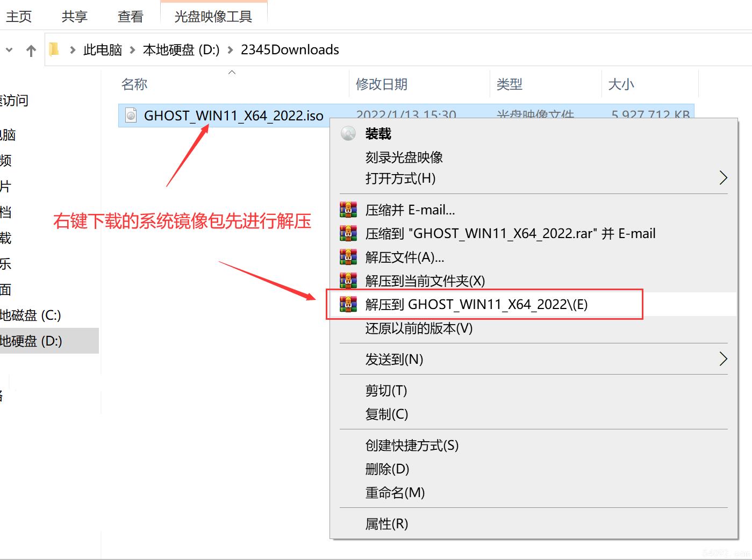Click WinRAR icon beside 压缩到 rar 并 E-mail
Screen dimensions: 752x560
pyautogui.click(x=348, y=233)
